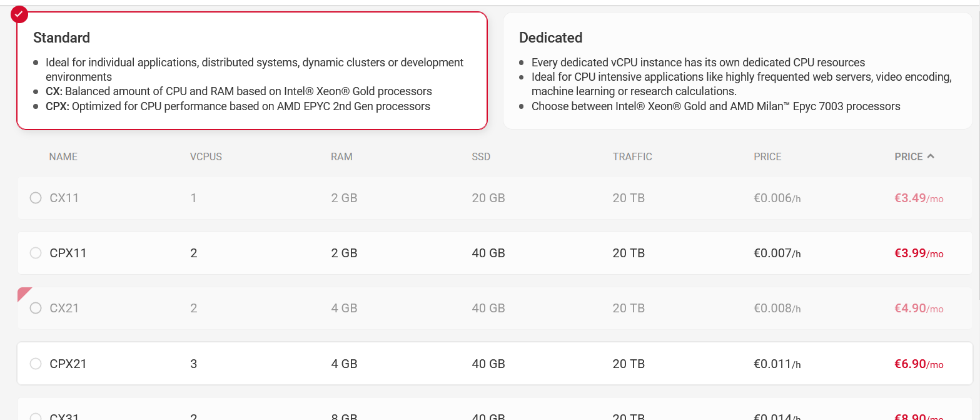Select the partially visible CX31 radio button
This screenshot has height=420, width=980.
[x=36, y=417]
